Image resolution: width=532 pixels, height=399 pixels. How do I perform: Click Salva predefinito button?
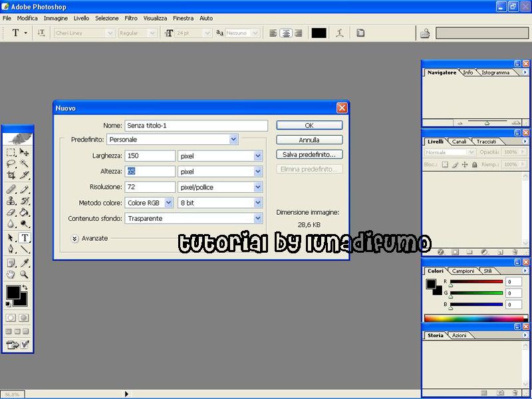coord(309,154)
